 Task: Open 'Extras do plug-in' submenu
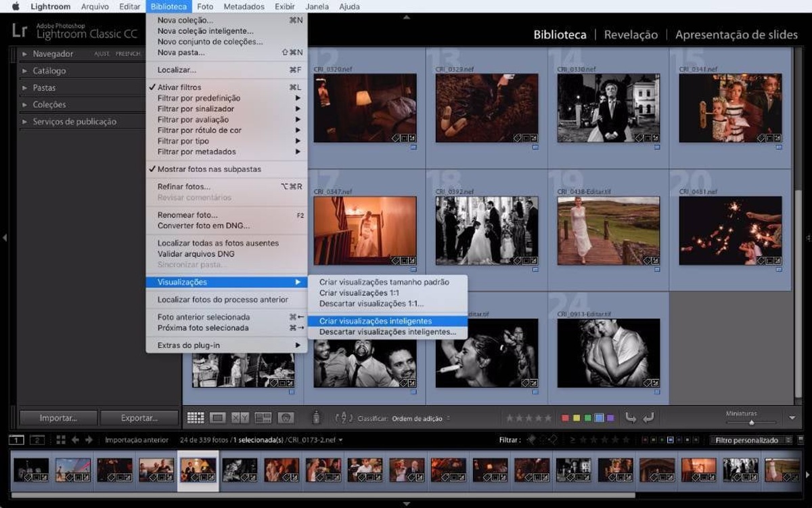click(x=227, y=345)
